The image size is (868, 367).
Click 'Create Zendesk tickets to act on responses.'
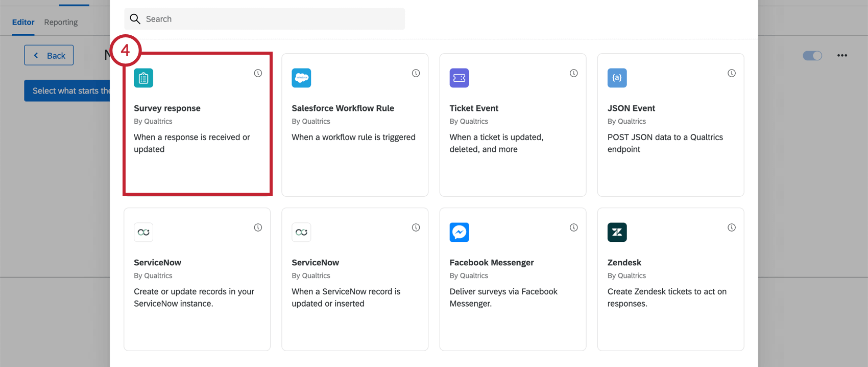click(x=667, y=297)
